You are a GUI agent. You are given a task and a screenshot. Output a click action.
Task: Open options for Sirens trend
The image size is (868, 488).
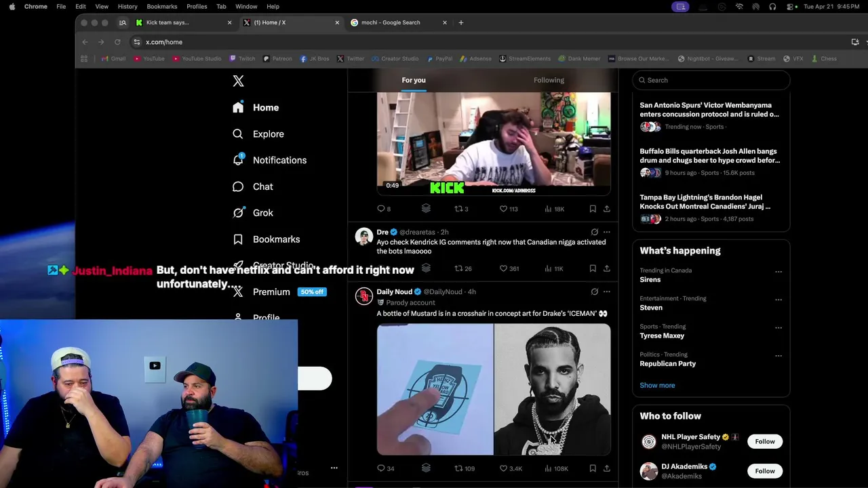pos(778,272)
